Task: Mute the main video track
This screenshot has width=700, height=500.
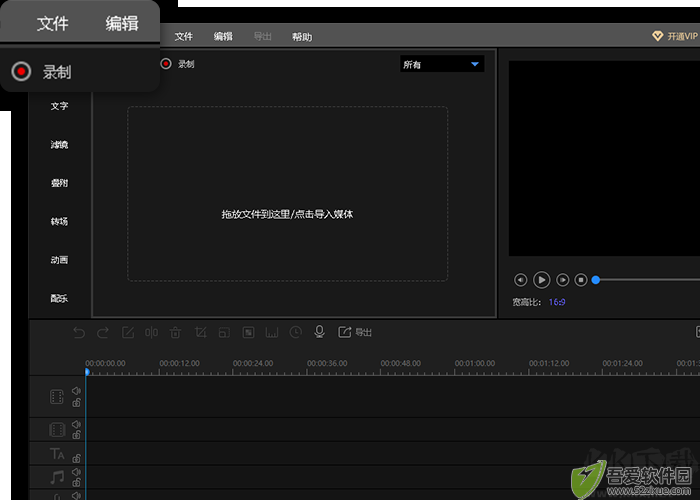Action: click(76, 391)
